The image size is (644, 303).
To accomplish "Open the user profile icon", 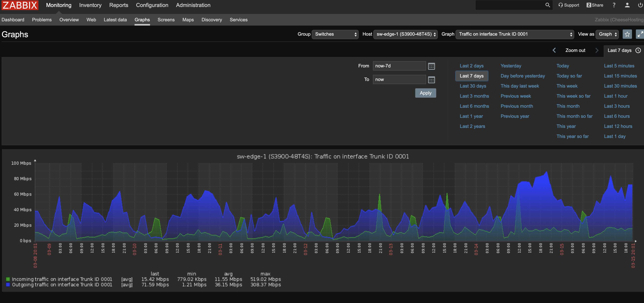I will (627, 5).
